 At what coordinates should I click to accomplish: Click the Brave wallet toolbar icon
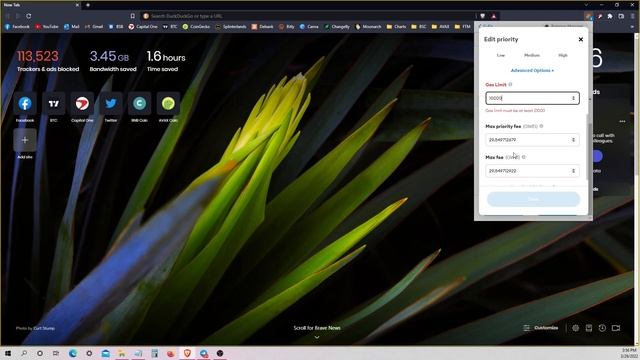tap(621, 16)
